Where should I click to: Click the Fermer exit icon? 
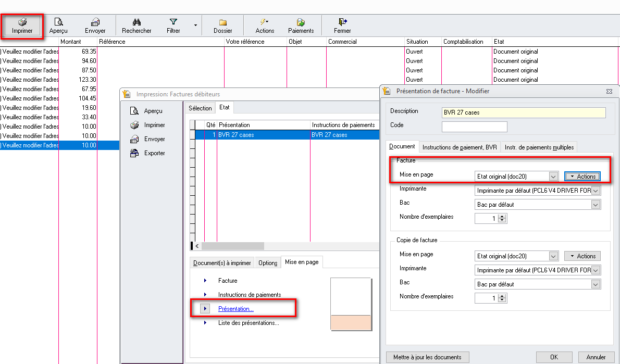point(342,22)
